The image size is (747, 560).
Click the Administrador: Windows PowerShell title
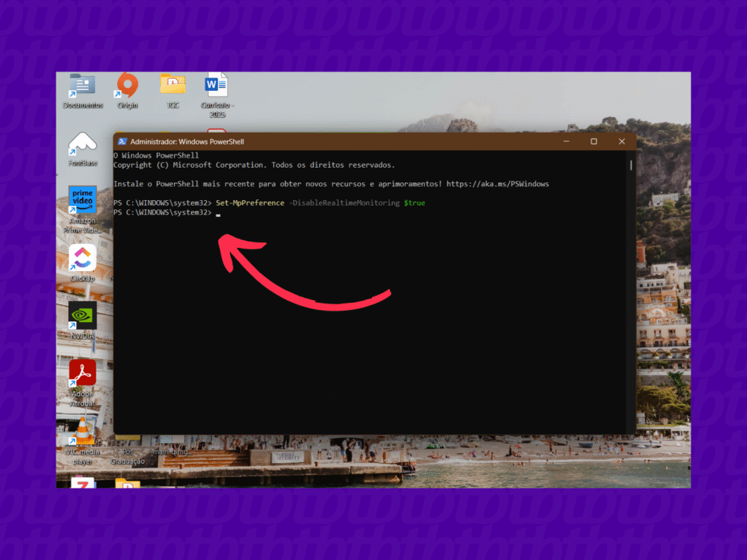(x=187, y=142)
